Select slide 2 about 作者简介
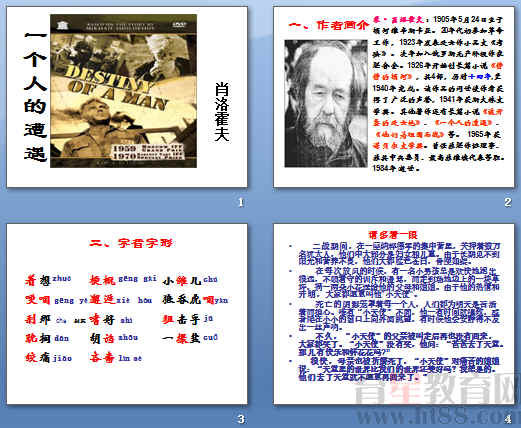This screenshot has height=428, width=521. click(x=394, y=97)
